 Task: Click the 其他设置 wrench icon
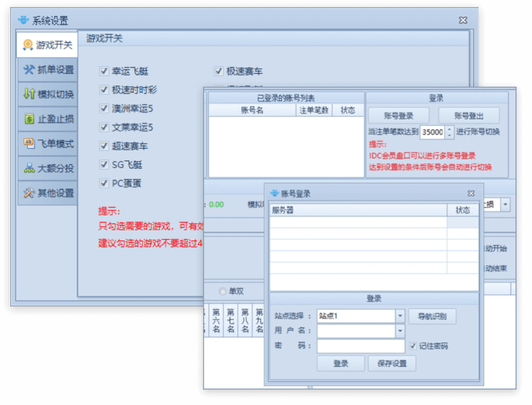coord(28,193)
